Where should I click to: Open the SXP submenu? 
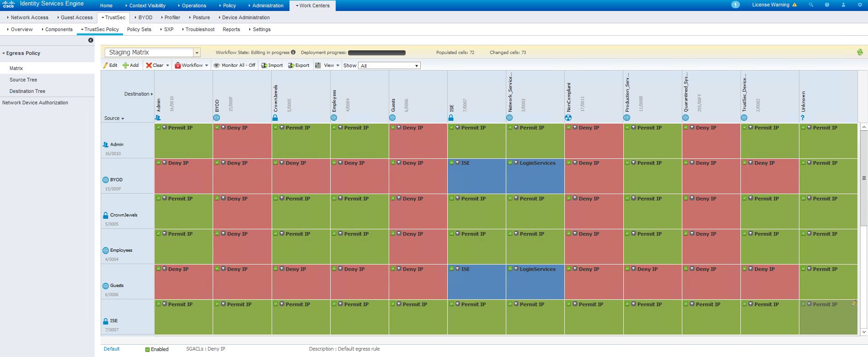(x=167, y=29)
